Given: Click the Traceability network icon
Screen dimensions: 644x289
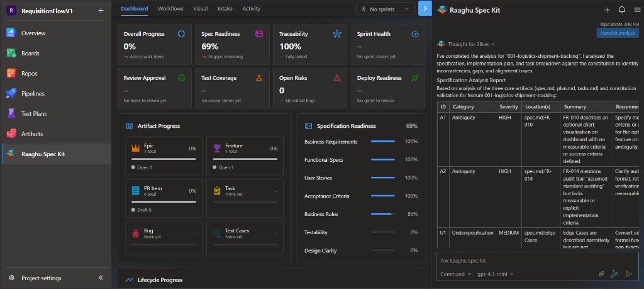Looking at the screenshot, I should click(337, 34).
